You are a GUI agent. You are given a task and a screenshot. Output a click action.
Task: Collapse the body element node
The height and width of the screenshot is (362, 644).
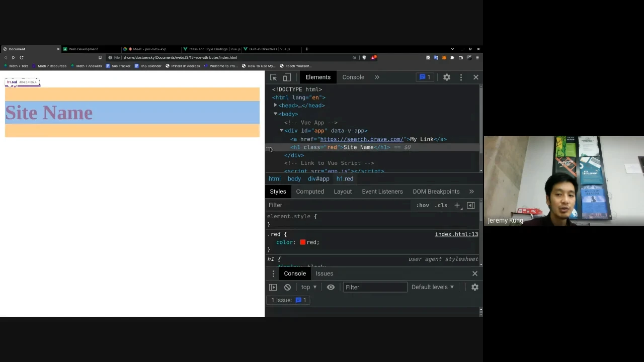click(275, 114)
